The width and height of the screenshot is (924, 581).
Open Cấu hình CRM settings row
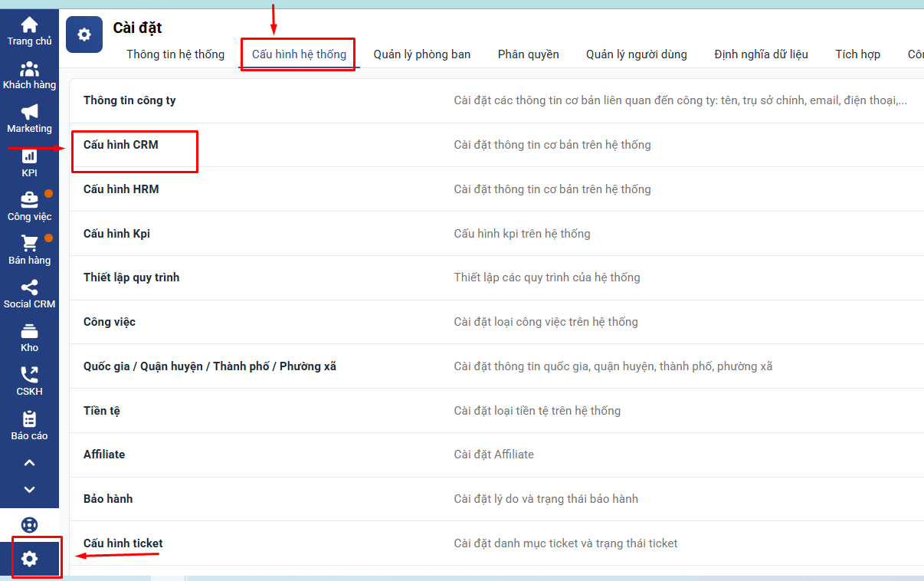tap(121, 145)
